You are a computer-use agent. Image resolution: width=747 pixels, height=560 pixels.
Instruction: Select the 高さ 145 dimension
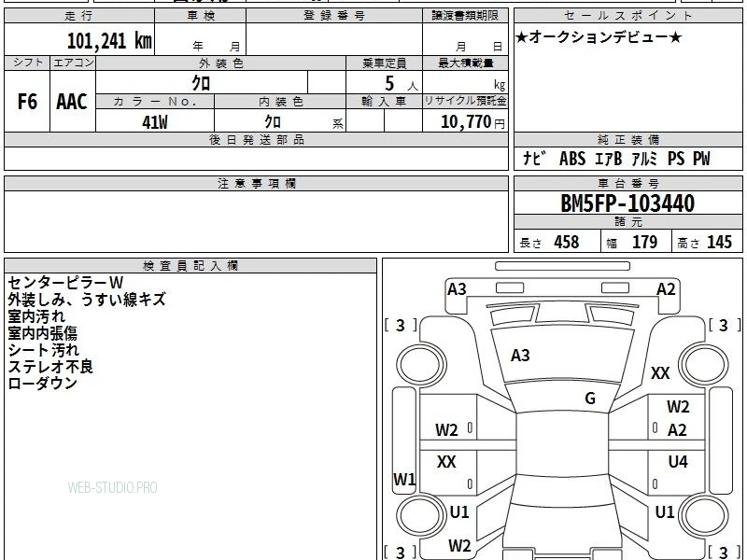(x=705, y=242)
